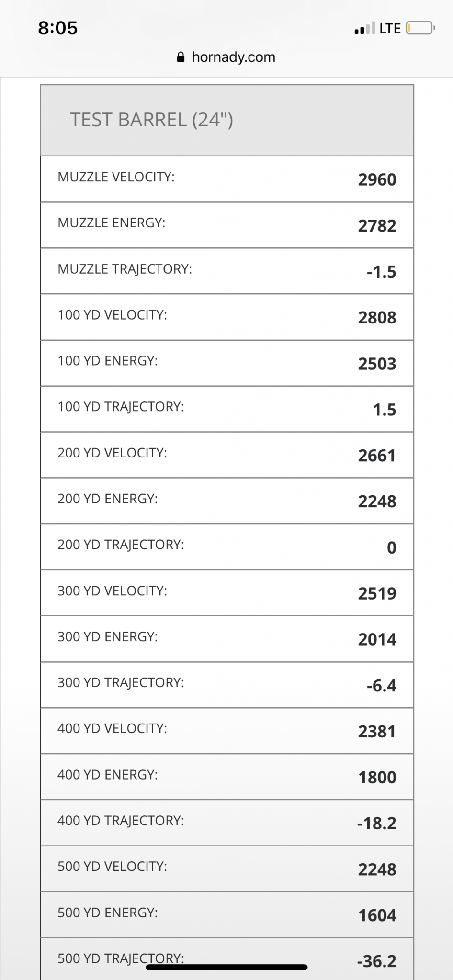Tap the lock icon beside hornady.com

(181, 57)
